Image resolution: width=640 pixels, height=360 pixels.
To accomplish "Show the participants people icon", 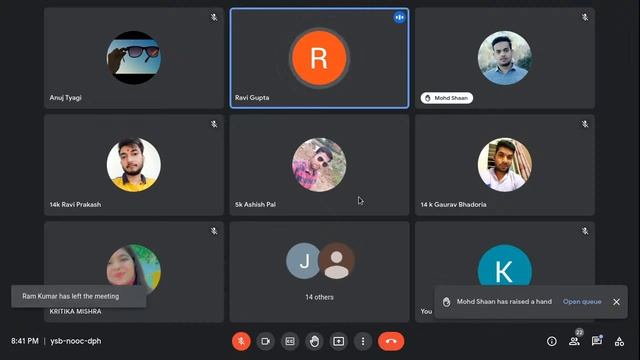I will pos(574,341).
